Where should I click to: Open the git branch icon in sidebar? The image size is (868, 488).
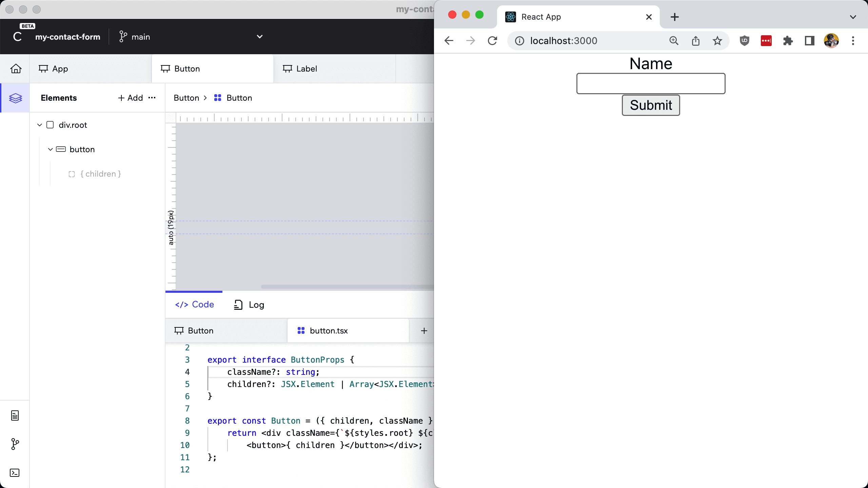click(15, 444)
